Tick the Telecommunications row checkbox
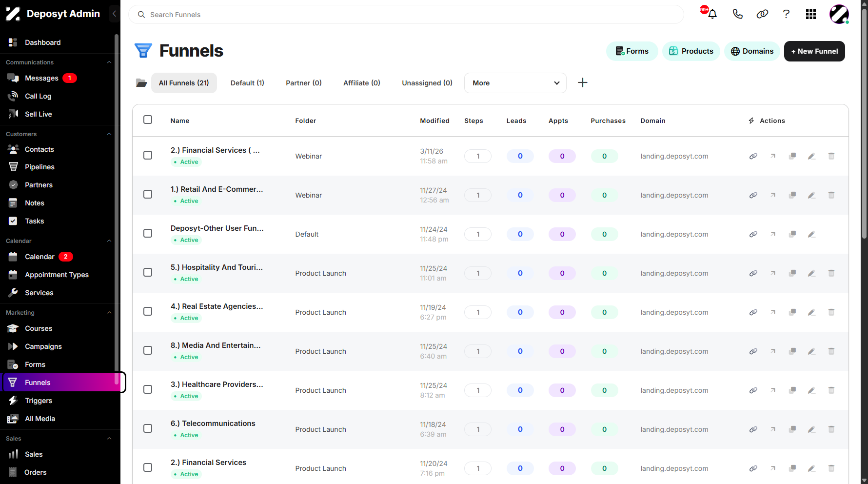Viewport: 868px width, 484px height. pos(148,428)
